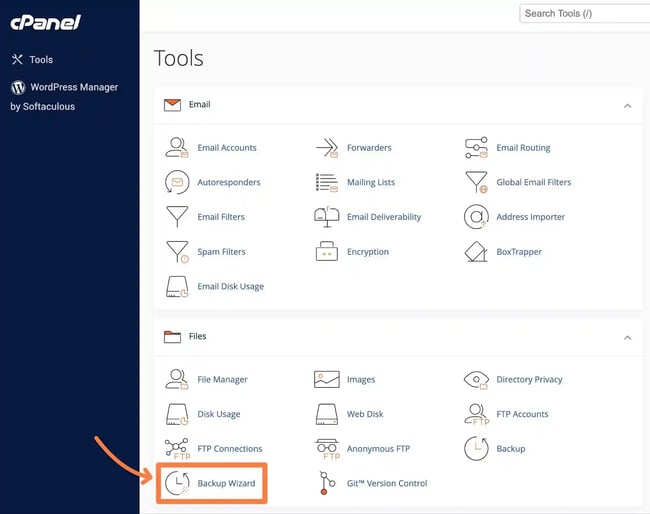Viewport: 650px width, 514px height.
Task: Open Tools in the sidebar
Action: pyautogui.click(x=40, y=60)
